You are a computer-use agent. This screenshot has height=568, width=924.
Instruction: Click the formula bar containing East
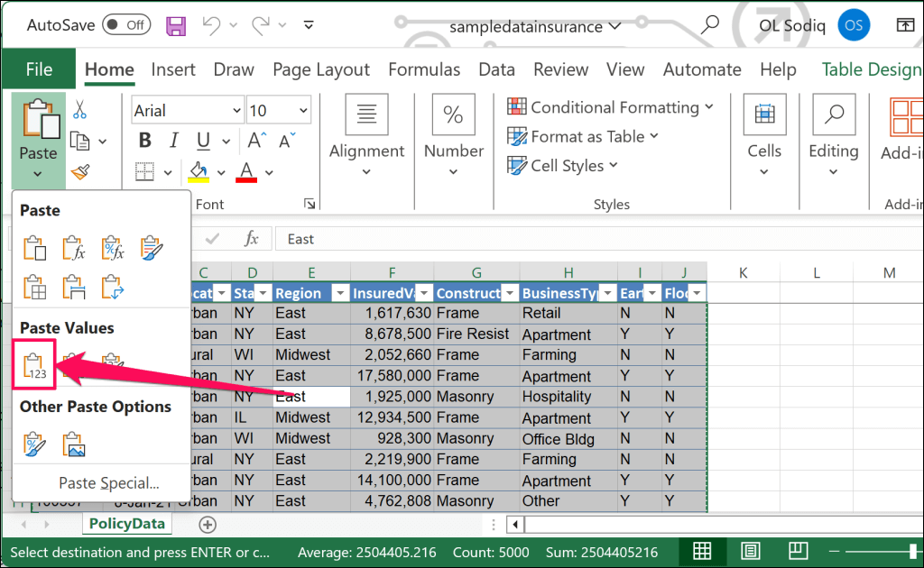(541, 239)
